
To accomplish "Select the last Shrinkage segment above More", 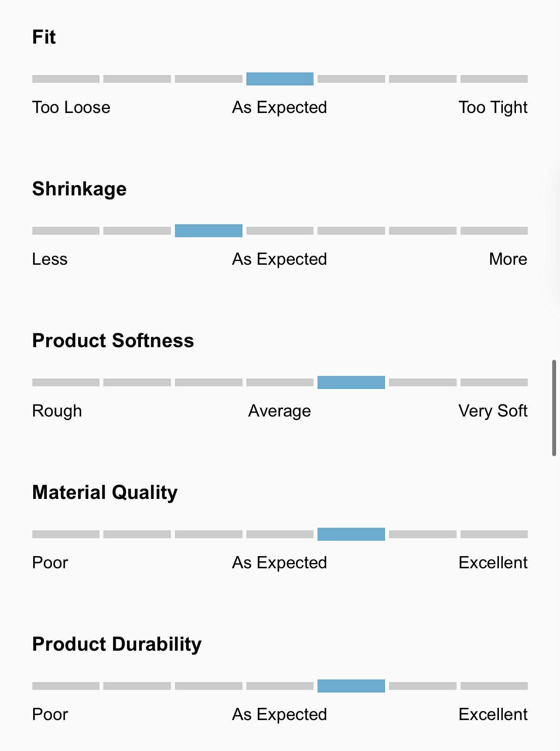I will [x=494, y=231].
